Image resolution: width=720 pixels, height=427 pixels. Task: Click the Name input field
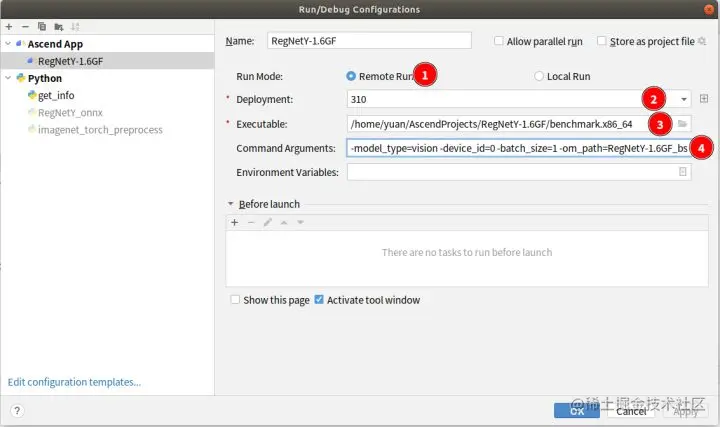369,41
